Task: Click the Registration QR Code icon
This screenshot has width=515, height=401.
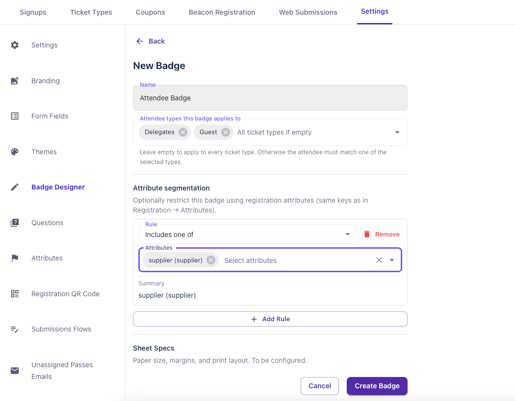Action: tap(15, 294)
